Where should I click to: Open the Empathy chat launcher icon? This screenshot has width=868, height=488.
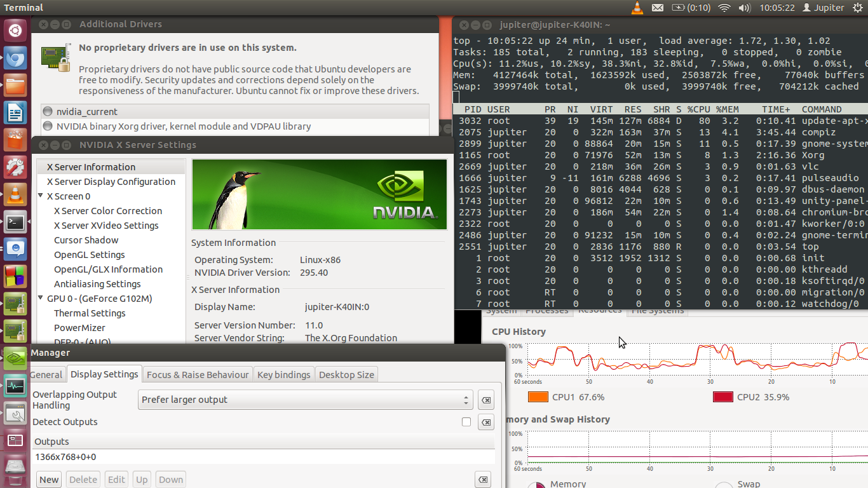pyautogui.click(x=15, y=250)
